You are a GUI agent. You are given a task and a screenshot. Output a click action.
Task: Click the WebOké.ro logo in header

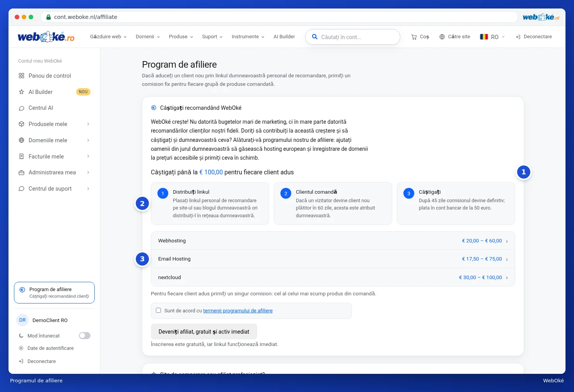(x=46, y=37)
